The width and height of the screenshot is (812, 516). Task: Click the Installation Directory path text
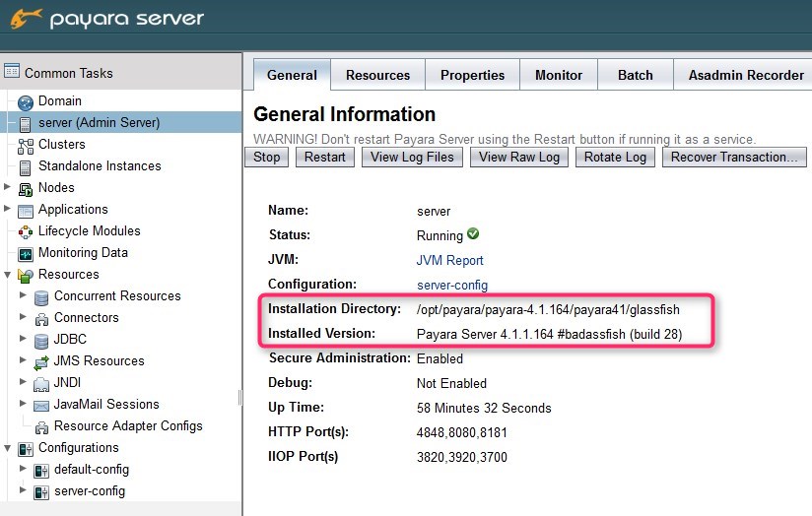tap(548, 309)
